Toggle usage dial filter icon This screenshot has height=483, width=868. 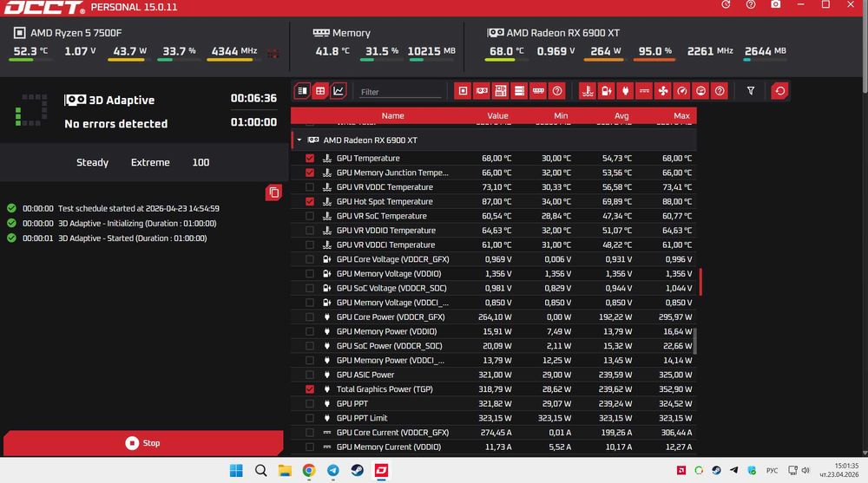[700, 91]
